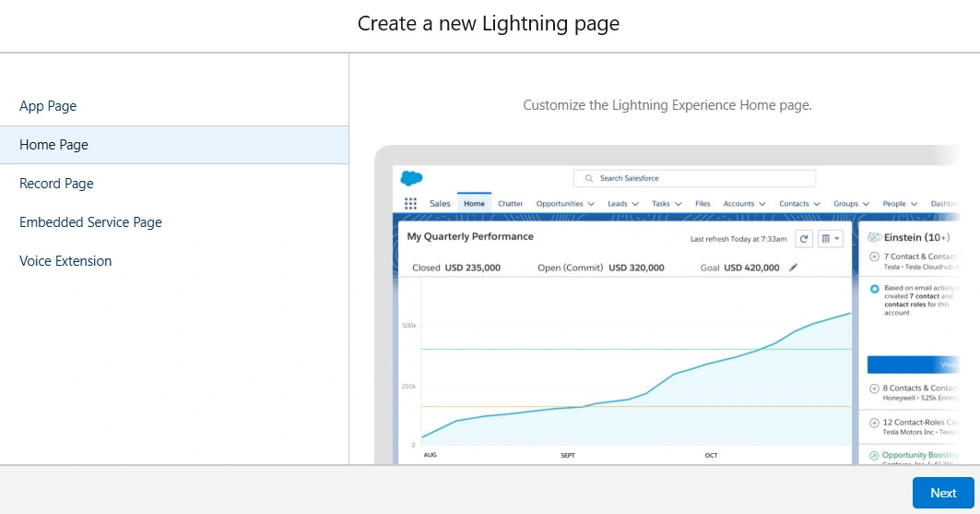Select the App Page option
This screenshot has width=980, height=514.
click(x=174, y=106)
